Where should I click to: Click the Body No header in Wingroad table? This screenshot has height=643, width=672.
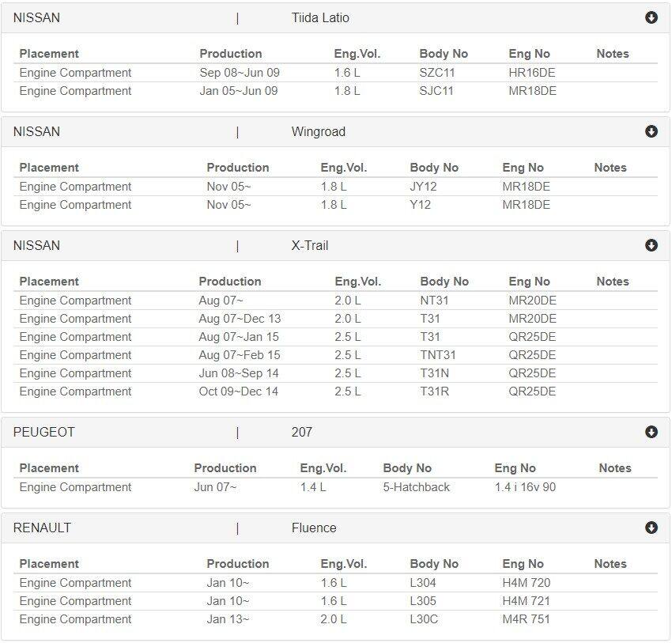(434, 168)
